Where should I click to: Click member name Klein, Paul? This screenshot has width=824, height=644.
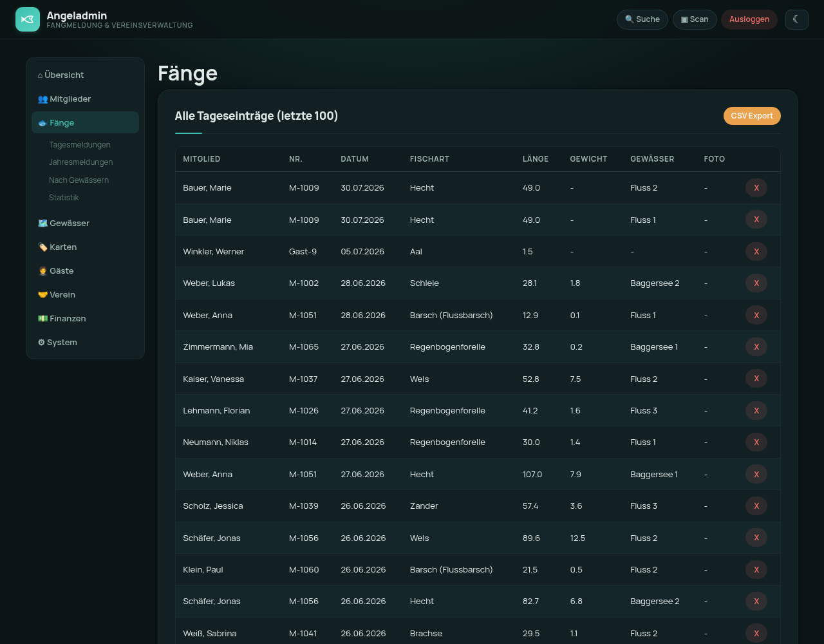coord(203,570)
